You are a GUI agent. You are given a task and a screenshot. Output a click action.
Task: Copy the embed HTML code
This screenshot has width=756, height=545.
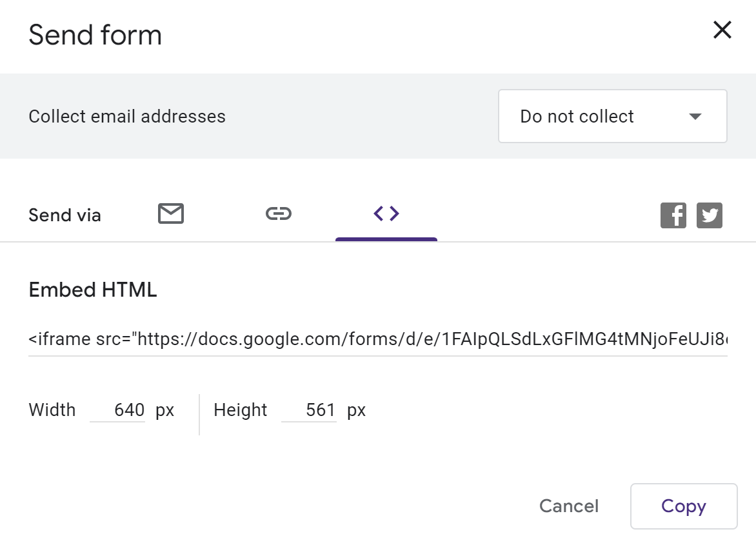[x=683, y=506]
